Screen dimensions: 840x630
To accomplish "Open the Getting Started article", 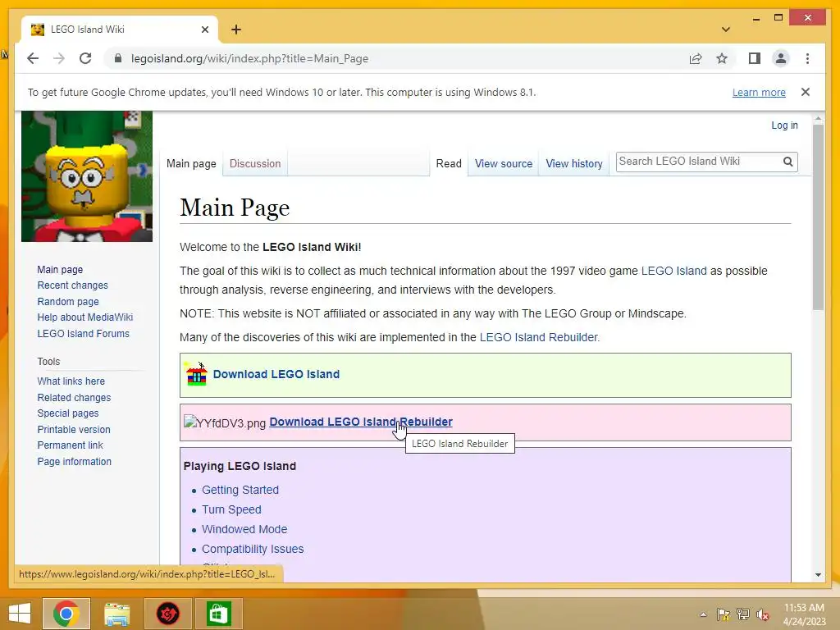I will 240,490.
